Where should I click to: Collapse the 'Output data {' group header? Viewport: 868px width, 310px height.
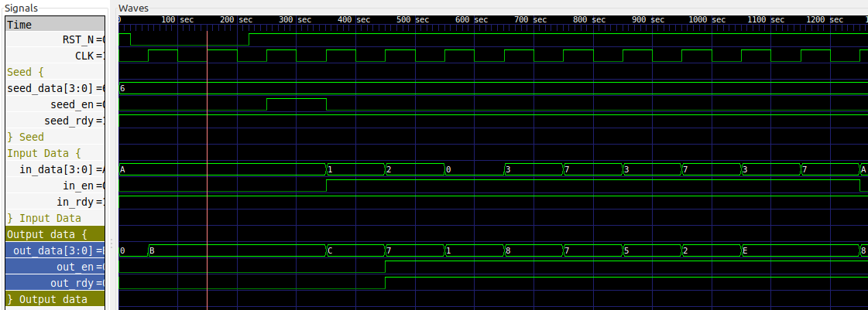(x=55, y=234)
